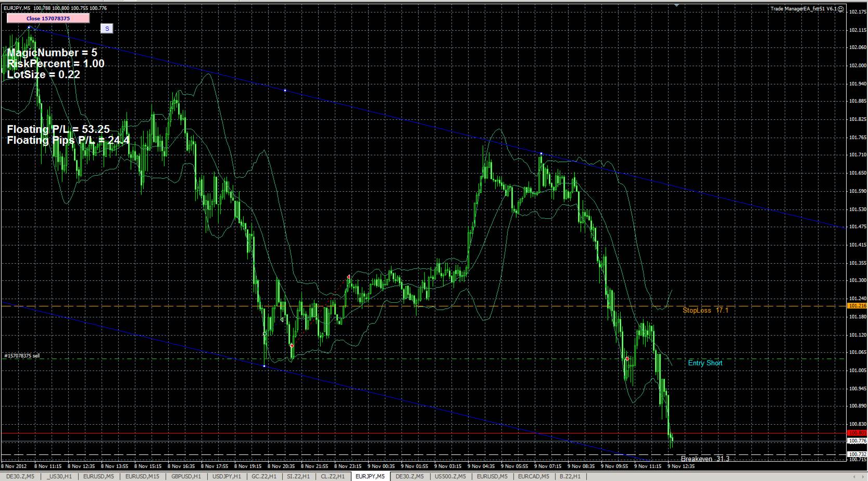Click the trendline midpoint square near 8 Nov 20:35
Screen dimensions: 868x481
pyautogui.click(x=264, y=366)
